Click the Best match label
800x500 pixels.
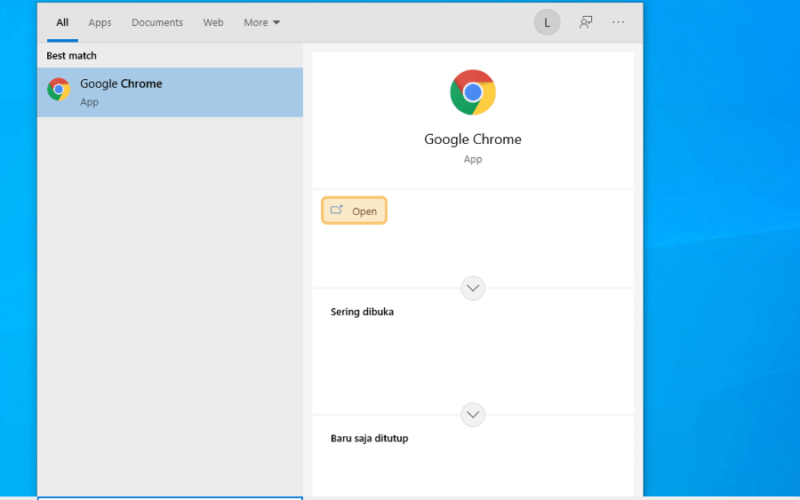click(x=71, y=56)
